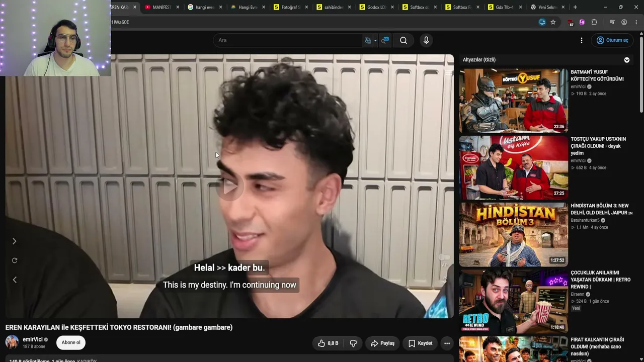644x362 pixels.
Task: Open the Batman Köfteci Yusuf video thumbnail
Action: [513, 101]
